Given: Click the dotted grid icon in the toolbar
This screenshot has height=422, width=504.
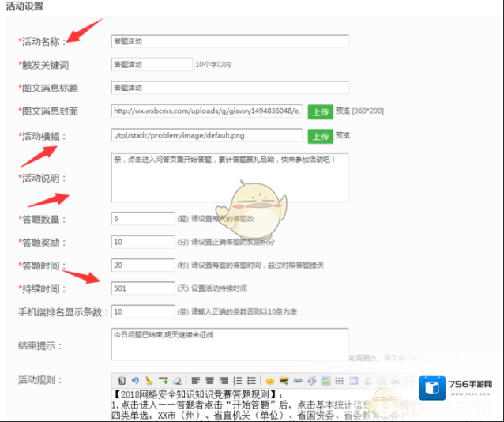Looking at the screenshot, I should [x=340, y=380].
